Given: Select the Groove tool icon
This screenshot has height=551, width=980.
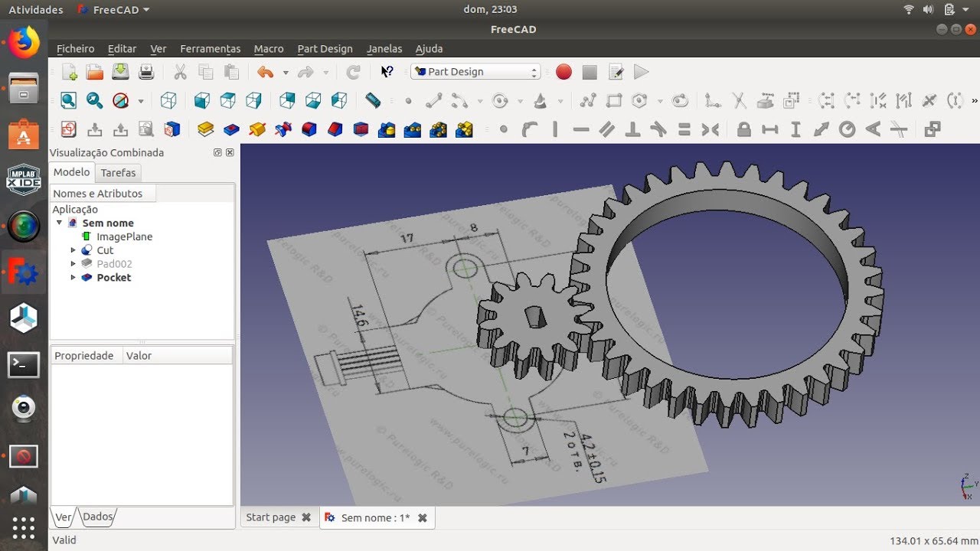Looking at the screenshot, I should point(283,129).
